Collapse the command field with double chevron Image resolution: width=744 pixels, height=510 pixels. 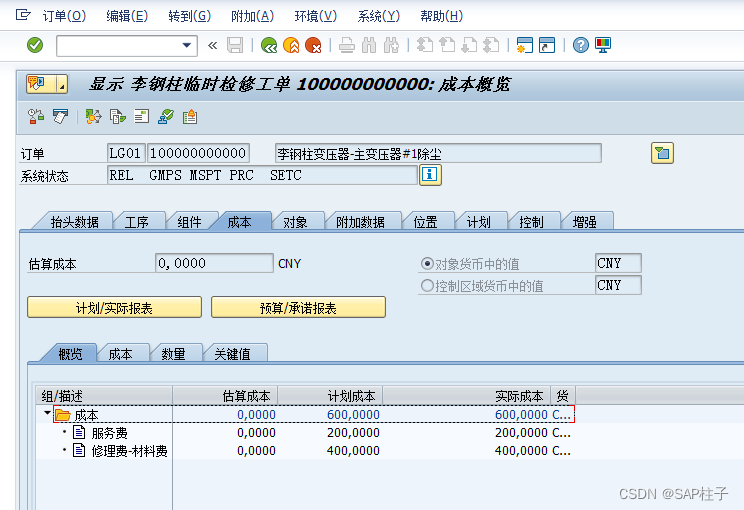coord(213,46)
